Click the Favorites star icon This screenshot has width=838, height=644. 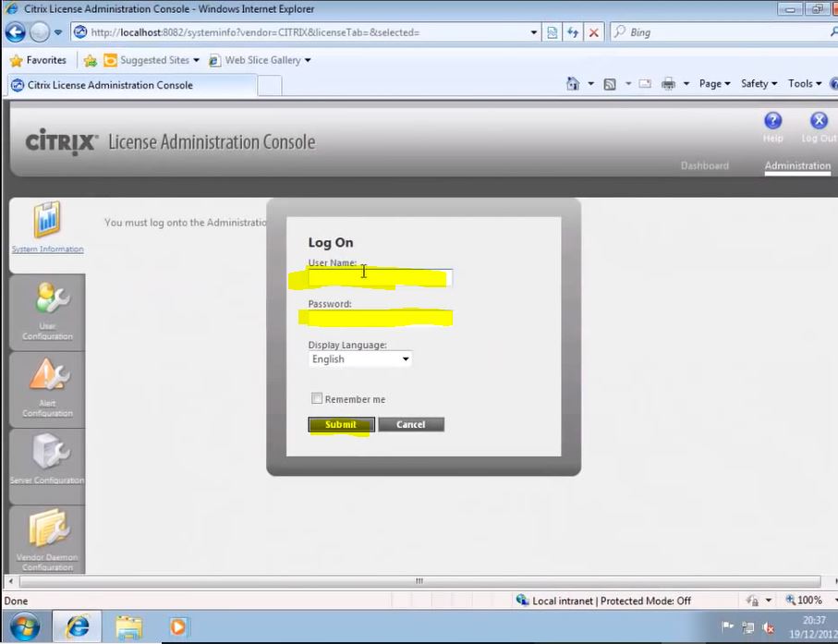[x=17, y=60]
